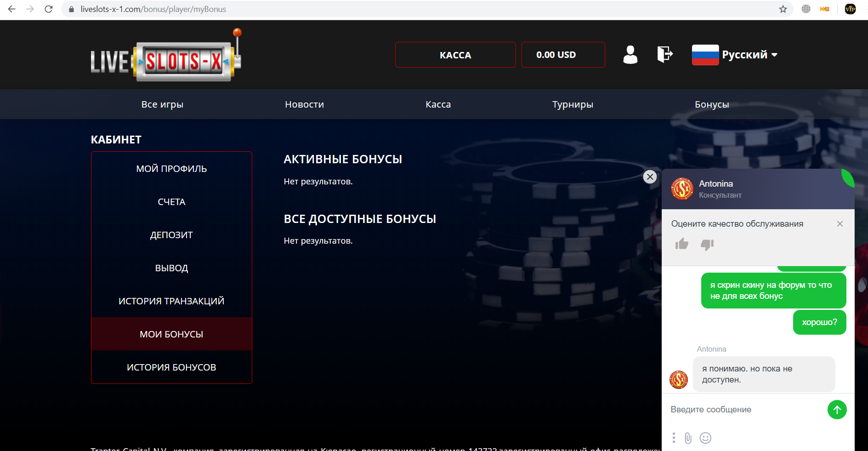
Task: Attach a file with paperclip icon
Action: [x=688, y=438]
